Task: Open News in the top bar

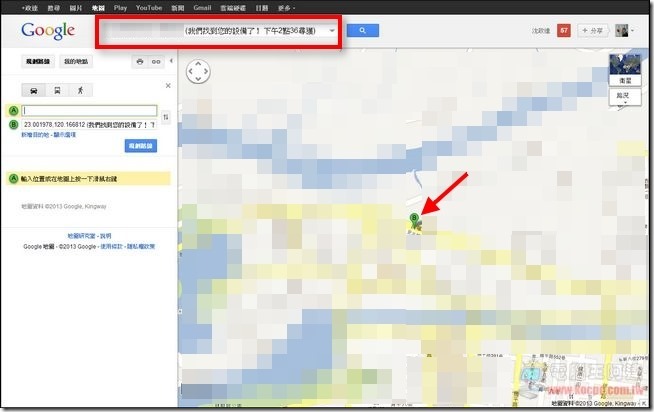Action: coord(178,8)
